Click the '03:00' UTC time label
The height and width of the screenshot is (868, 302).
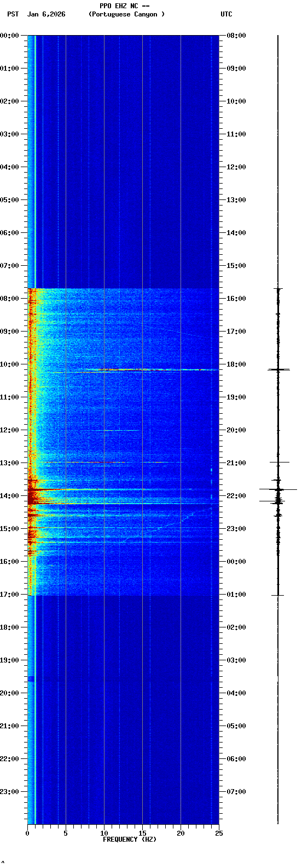click(x=236, y=660)
